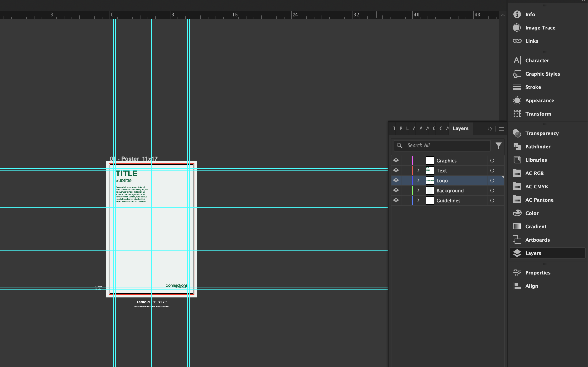The image size is (588, 367).
Task: Open the Graphic Styles panel icon
Action: point(517,74)
